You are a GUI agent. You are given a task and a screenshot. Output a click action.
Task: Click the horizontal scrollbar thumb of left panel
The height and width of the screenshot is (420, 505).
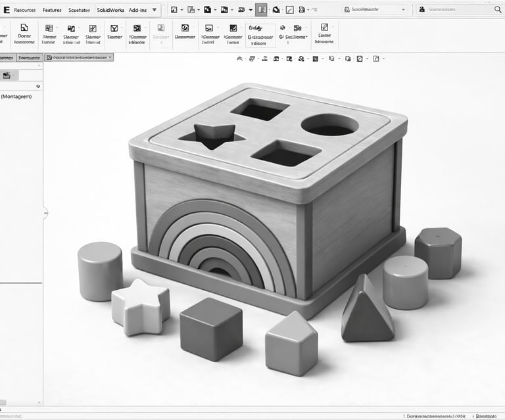(x=3, y=402)
